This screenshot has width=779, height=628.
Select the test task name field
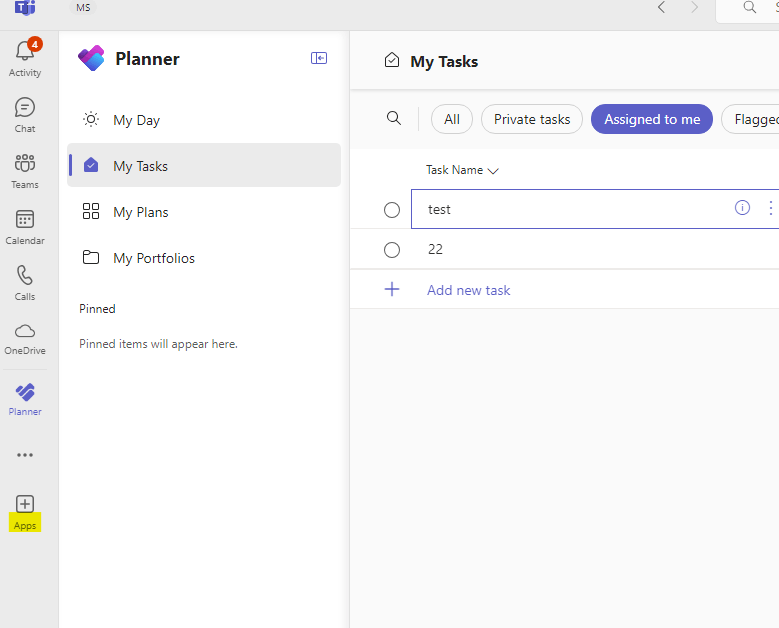[x=595, y=209]
